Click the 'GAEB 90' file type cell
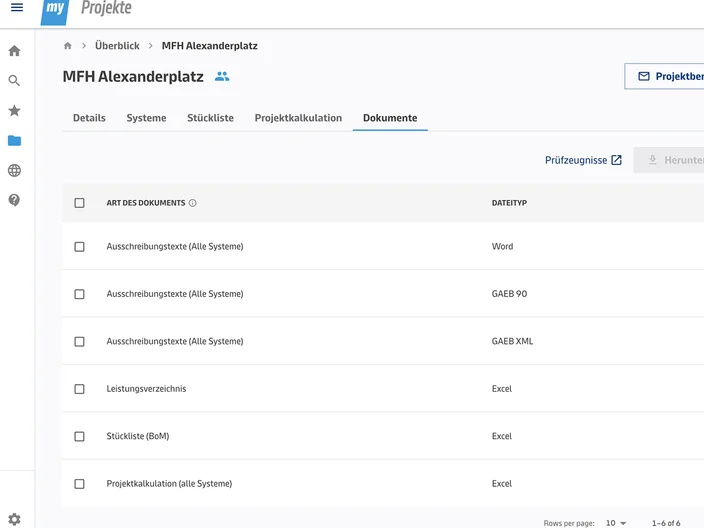 click(509, 294)
